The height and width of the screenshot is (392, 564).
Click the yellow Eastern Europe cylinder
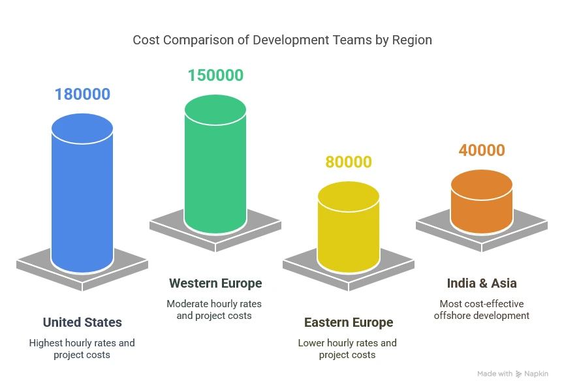[x=349, y=227]
